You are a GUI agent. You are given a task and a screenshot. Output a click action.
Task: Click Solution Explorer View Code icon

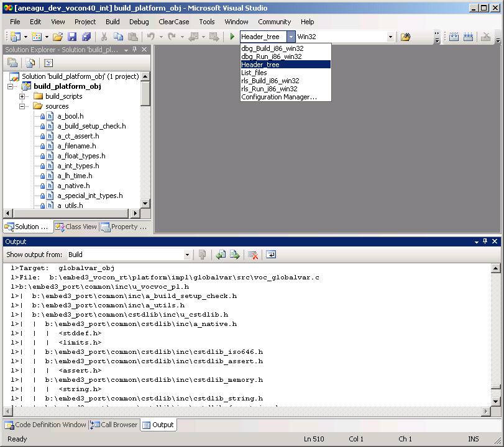(x=48, y=63)
